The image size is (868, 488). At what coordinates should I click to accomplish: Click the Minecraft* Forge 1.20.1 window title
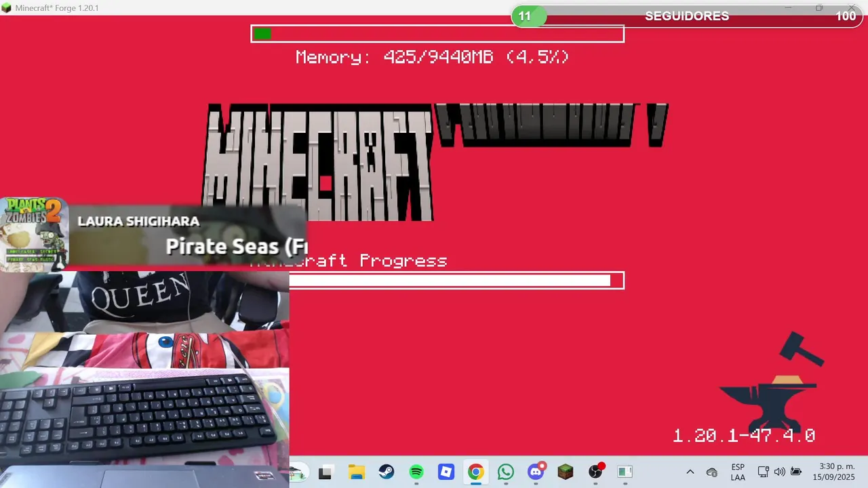click(x=57, y=7)
